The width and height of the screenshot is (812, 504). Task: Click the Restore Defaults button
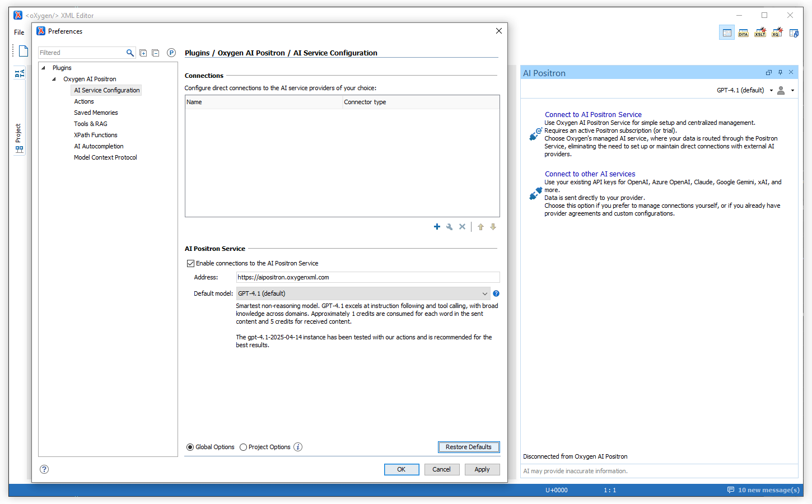coord(468,447)
